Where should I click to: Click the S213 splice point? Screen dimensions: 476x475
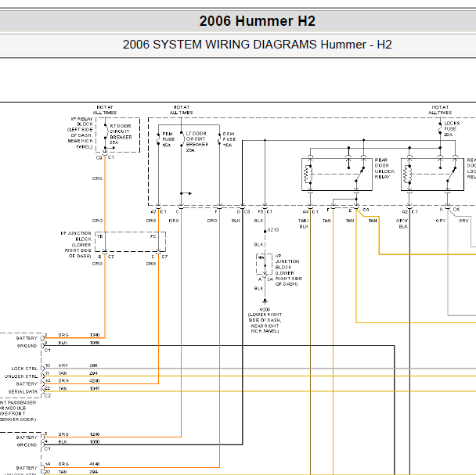click(x=265, y=231)
